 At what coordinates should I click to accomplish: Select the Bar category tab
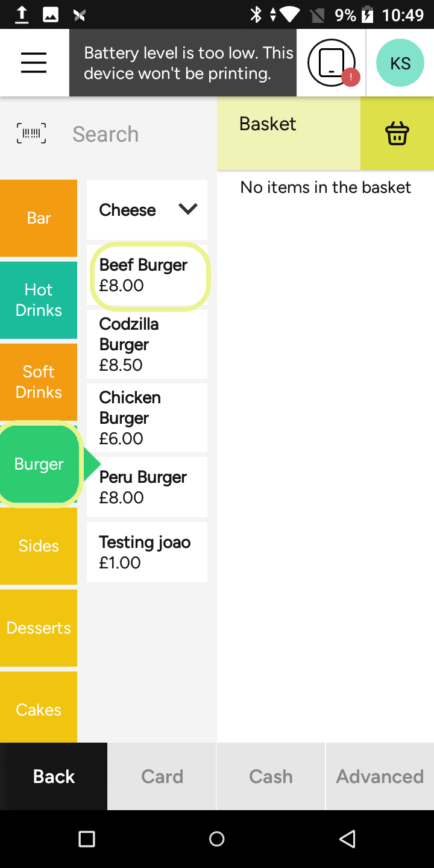click(39, 218)
